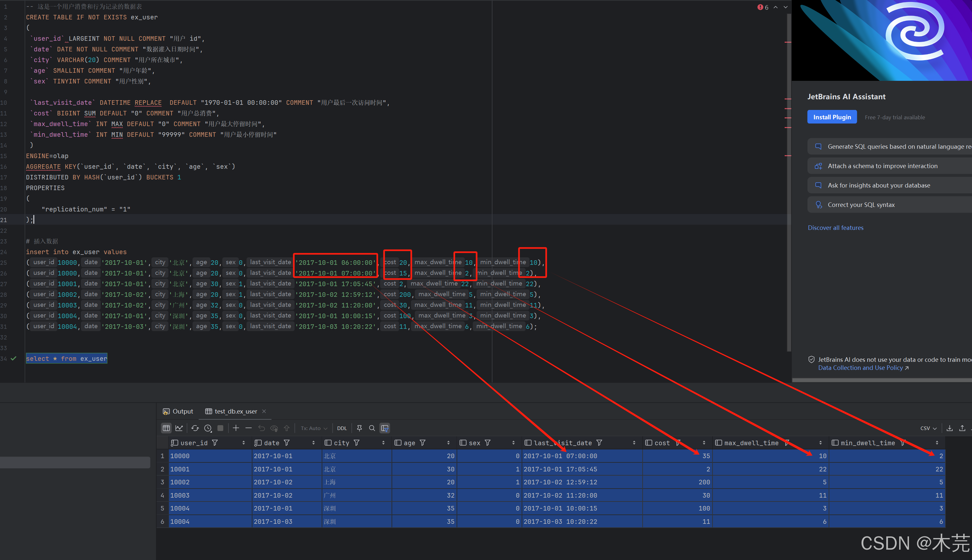972x560 pixels.
Task: Toggle filter on user_id column
Action: pyautogui.click(x=215, y=443)
